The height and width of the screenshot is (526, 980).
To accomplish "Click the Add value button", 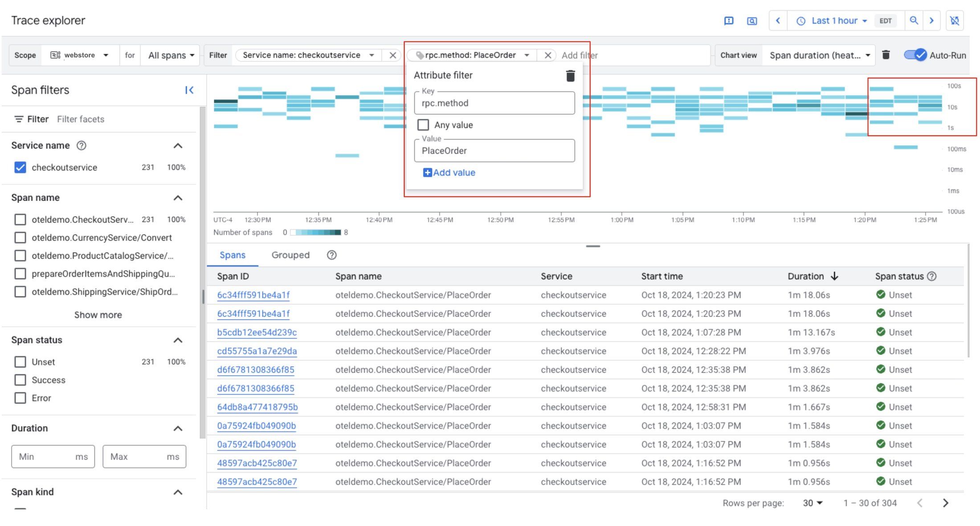I will (449, 173).
